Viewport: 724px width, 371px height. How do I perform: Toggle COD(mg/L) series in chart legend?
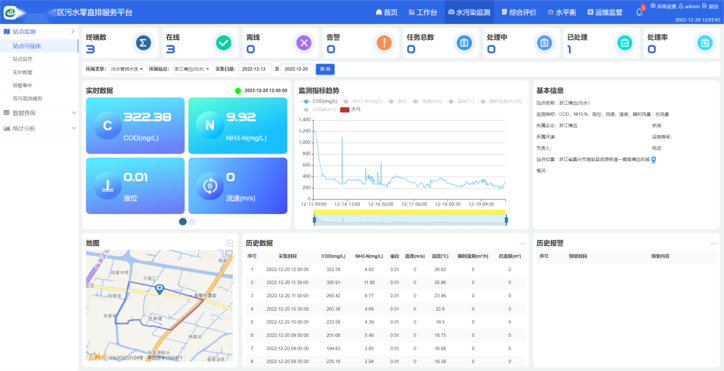[320, 101]
